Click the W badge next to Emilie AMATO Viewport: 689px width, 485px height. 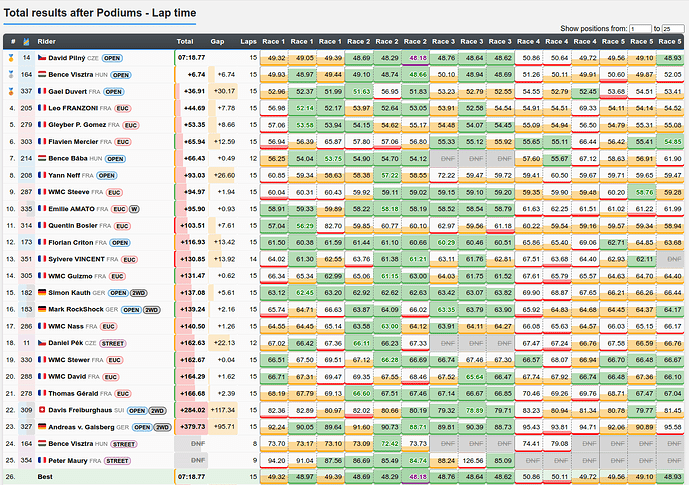click(x=134, y=209)
